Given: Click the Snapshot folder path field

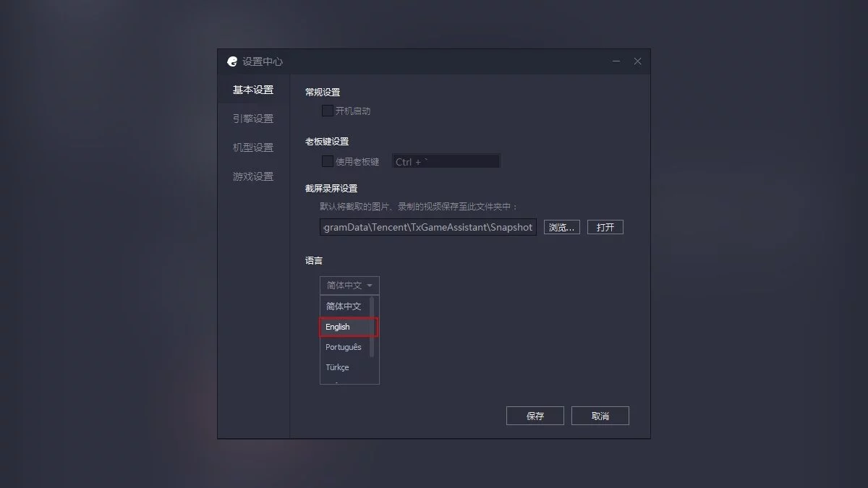Looking at the screenshot, I should point(428,227).
